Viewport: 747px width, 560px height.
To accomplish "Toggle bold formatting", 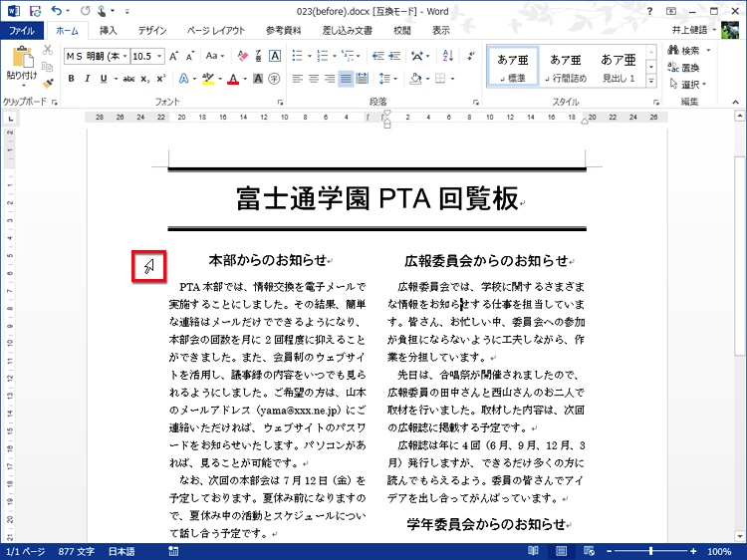I will point(71,79).
